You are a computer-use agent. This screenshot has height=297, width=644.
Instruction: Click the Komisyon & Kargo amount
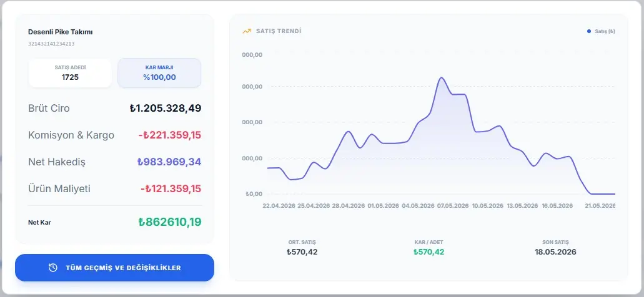170,135
